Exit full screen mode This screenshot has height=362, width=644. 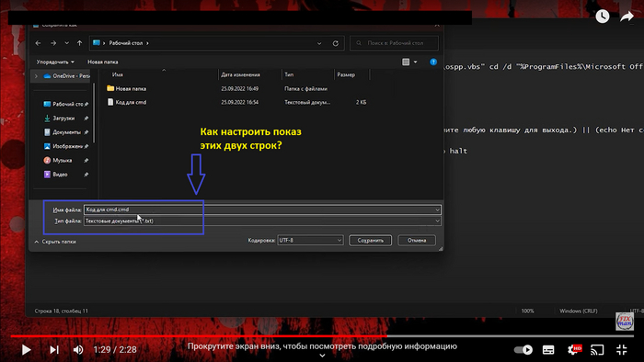click(x=622, y=350)
